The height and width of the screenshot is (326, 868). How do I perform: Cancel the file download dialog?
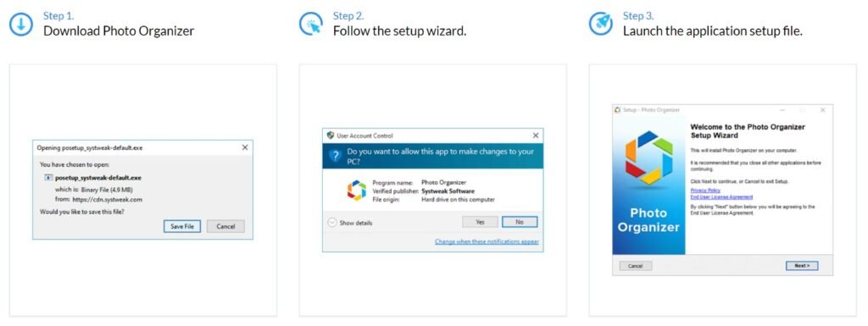pos(225,227)
